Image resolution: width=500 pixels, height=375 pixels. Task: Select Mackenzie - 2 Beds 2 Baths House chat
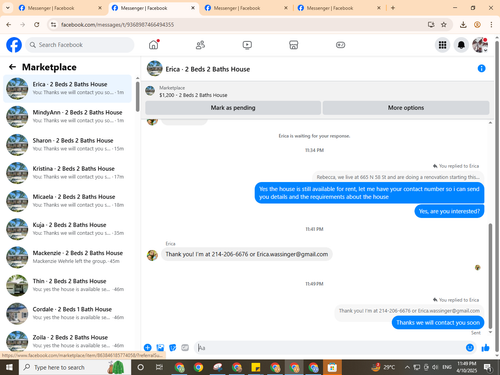(x=67, y=257)
